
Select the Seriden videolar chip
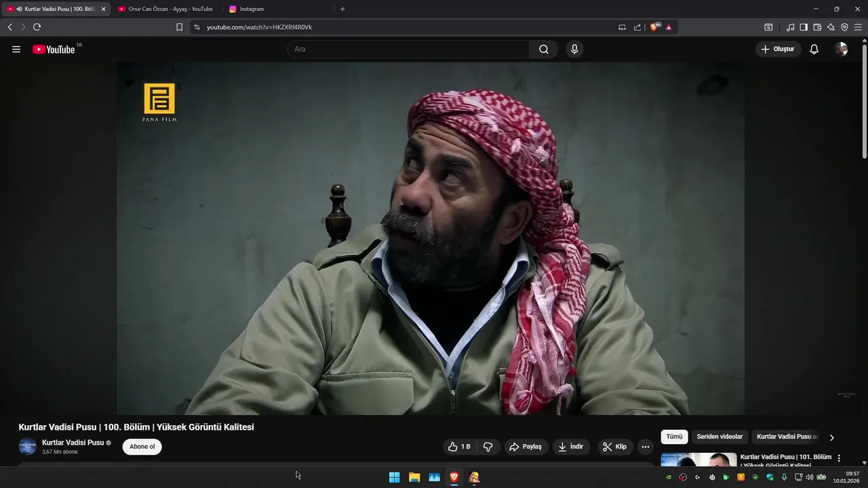(719, 437)
